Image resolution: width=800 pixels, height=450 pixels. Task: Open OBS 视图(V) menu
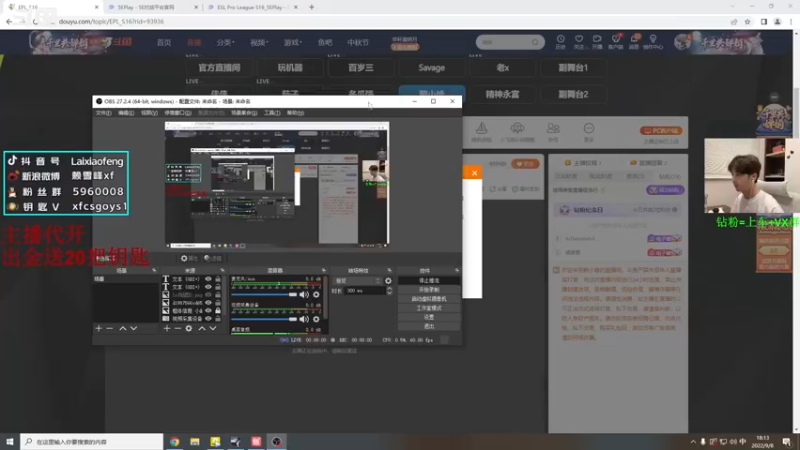(149, 113)
